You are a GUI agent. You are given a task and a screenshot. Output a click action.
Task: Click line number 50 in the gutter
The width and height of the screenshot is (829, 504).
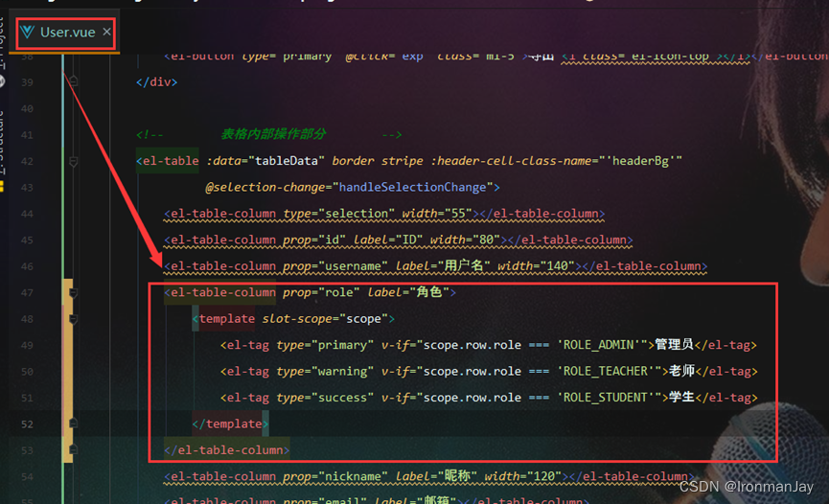coord(27,372)
